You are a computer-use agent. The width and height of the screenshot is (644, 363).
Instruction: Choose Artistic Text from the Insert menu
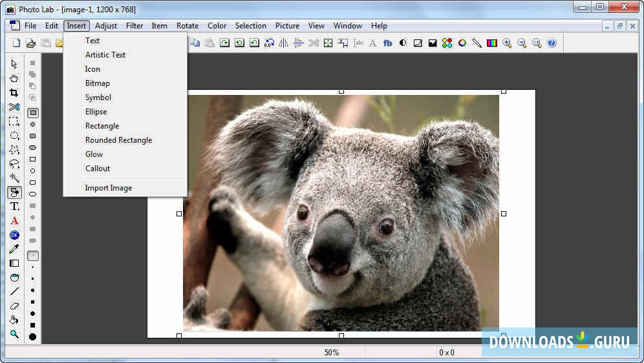(105, 55)
